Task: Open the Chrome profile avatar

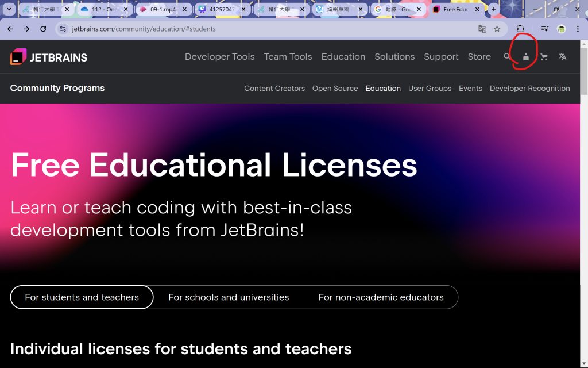Action: pos(562,29)
